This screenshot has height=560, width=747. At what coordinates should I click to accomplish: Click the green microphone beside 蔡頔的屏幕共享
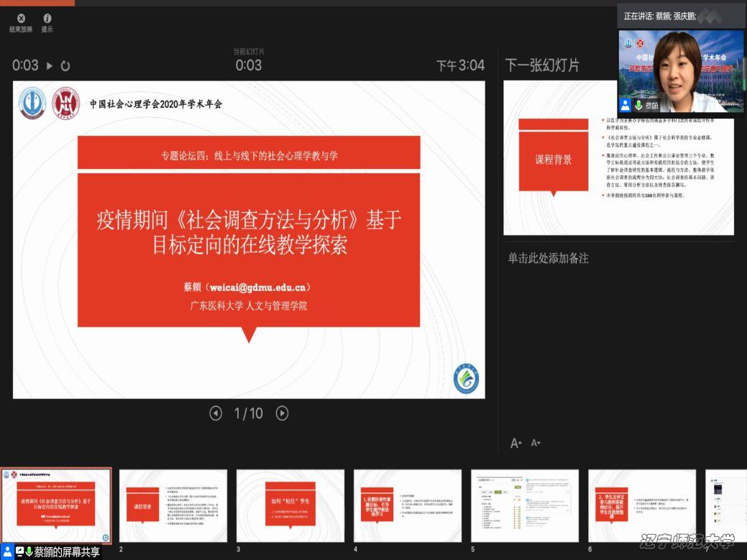pyautogui.click(x=29, y=552)
